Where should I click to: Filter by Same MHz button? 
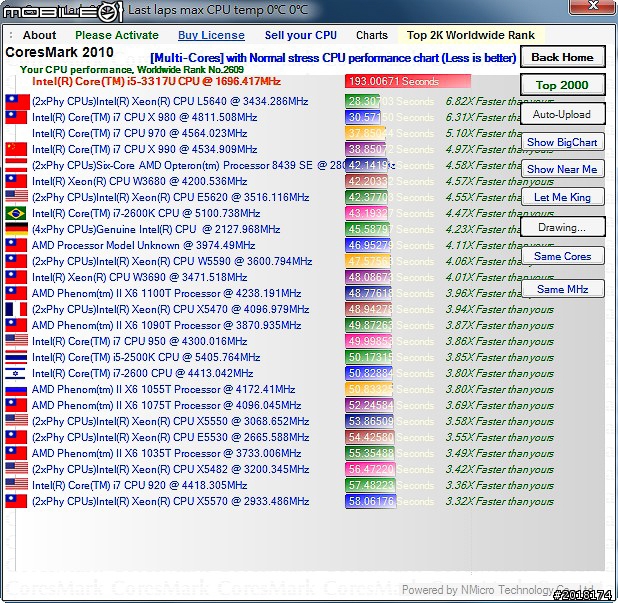[x=562, y=289]
